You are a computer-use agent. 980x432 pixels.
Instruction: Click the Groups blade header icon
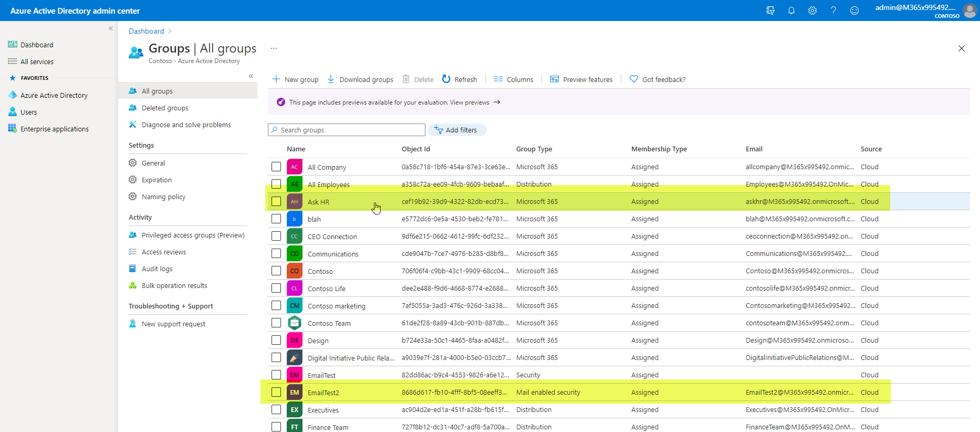(136, 52)
